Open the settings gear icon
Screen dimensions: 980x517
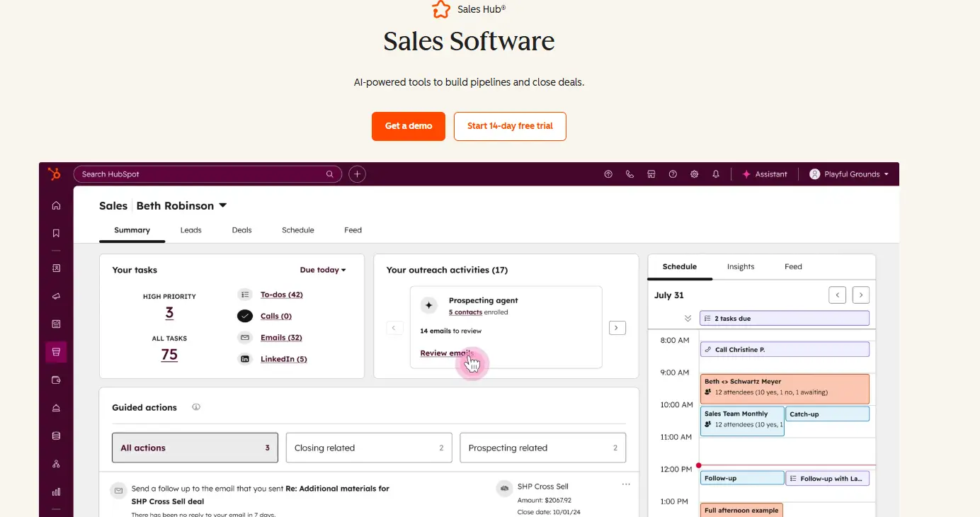pyautogui.click(x=695, y=174)
